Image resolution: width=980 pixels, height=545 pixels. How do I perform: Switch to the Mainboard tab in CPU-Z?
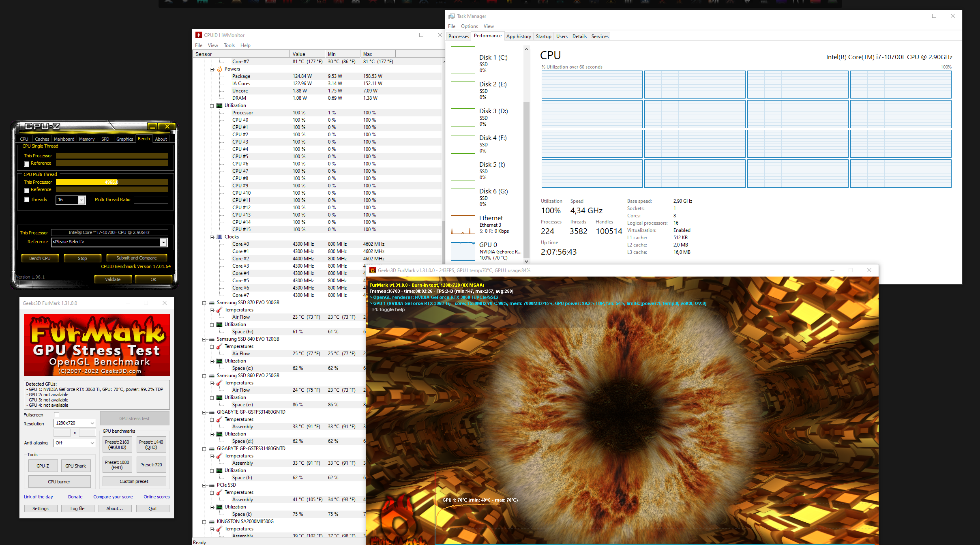click(x=64, y=139)
